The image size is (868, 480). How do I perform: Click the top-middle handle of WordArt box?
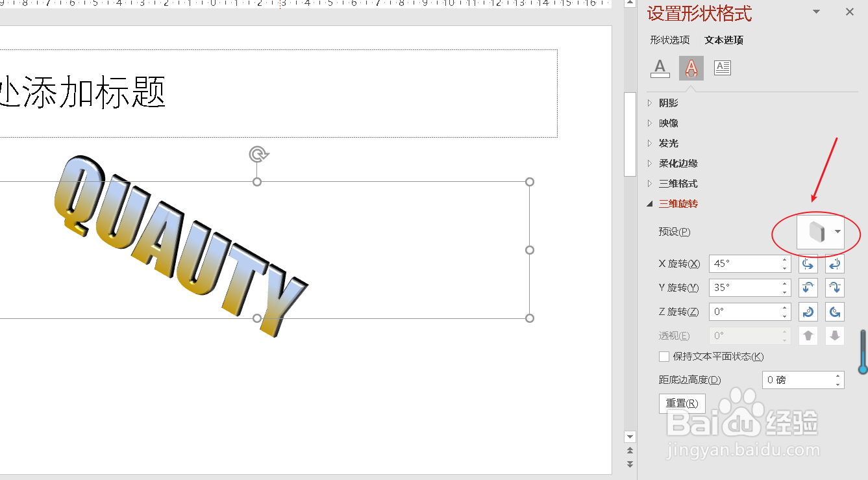(x=257, y=182)
